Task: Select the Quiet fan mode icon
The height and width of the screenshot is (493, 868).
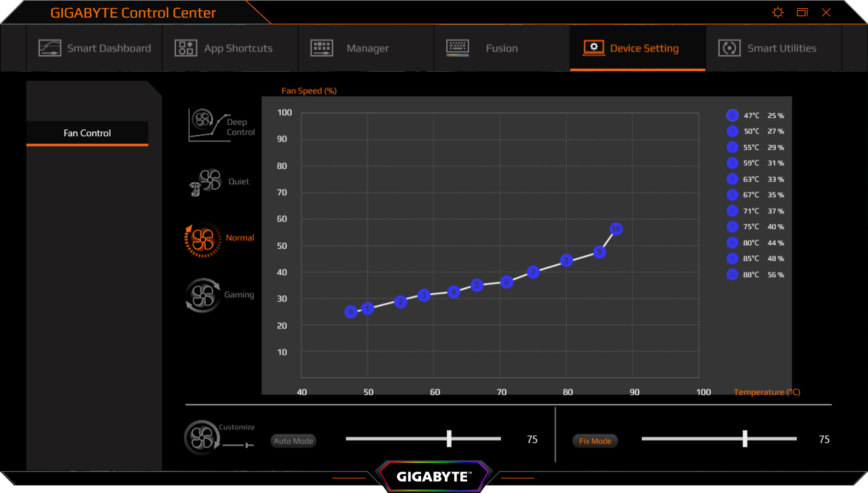Action: (x=204, y=182)
